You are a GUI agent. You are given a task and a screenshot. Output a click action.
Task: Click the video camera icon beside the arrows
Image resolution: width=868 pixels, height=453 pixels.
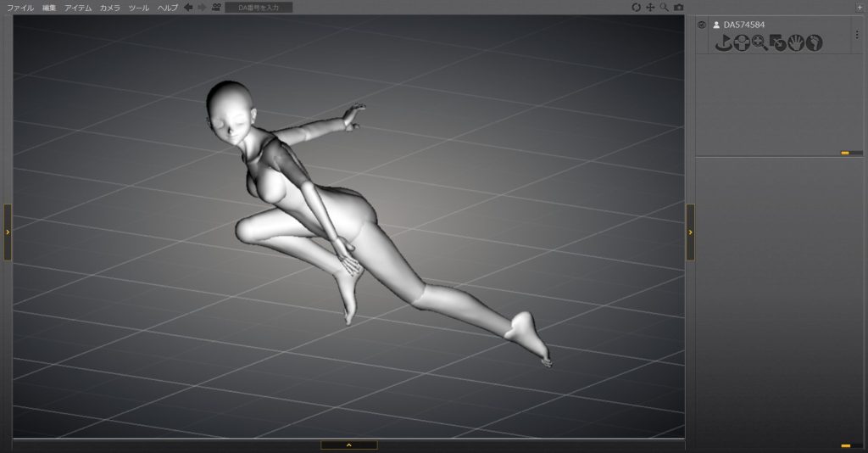(x=216, y=7)
